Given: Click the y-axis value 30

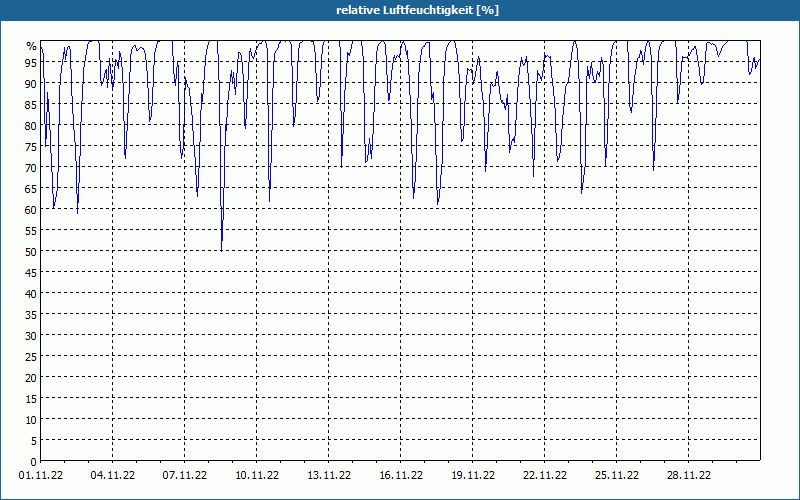Looking at the screenshot, I should click(x=31, y=336).
